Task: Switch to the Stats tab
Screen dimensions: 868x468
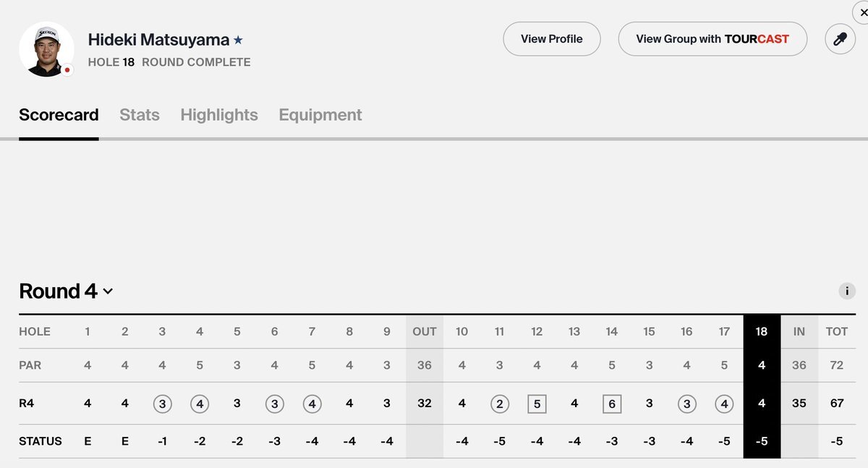Action: tap(140, 115)
